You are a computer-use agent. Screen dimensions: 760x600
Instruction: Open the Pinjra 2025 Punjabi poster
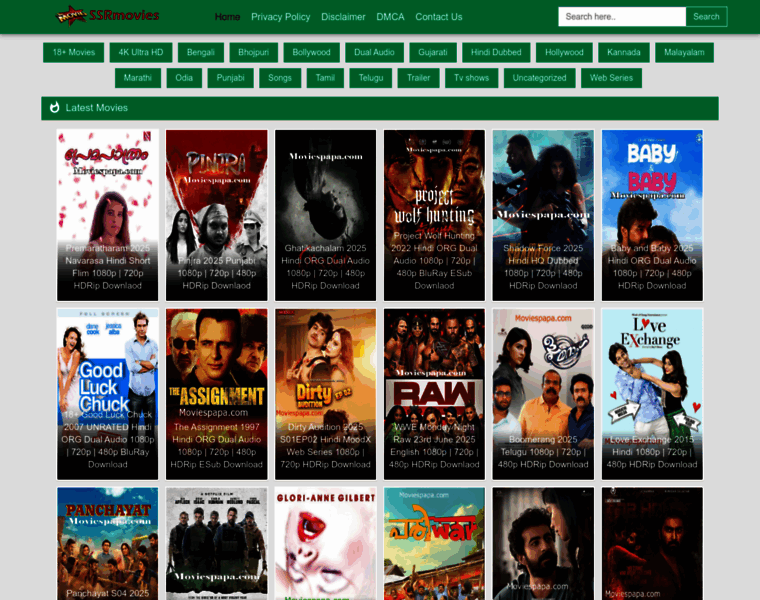pos(217,215)
